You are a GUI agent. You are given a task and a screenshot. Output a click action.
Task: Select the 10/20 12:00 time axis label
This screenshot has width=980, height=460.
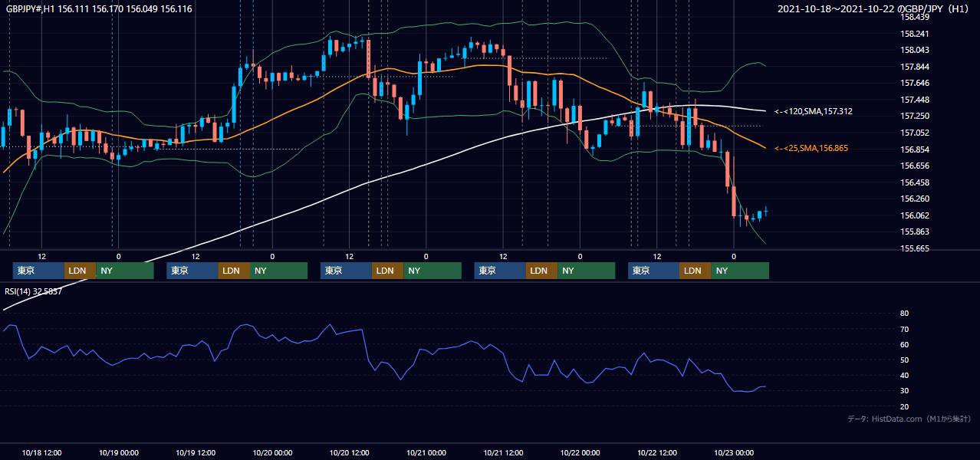click(x=350, y=452)
